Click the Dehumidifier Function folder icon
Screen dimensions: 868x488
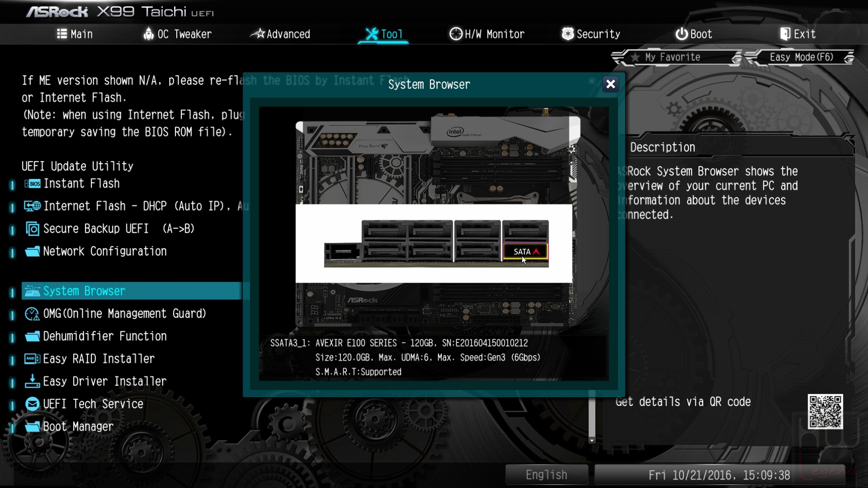tap(32, 337)
